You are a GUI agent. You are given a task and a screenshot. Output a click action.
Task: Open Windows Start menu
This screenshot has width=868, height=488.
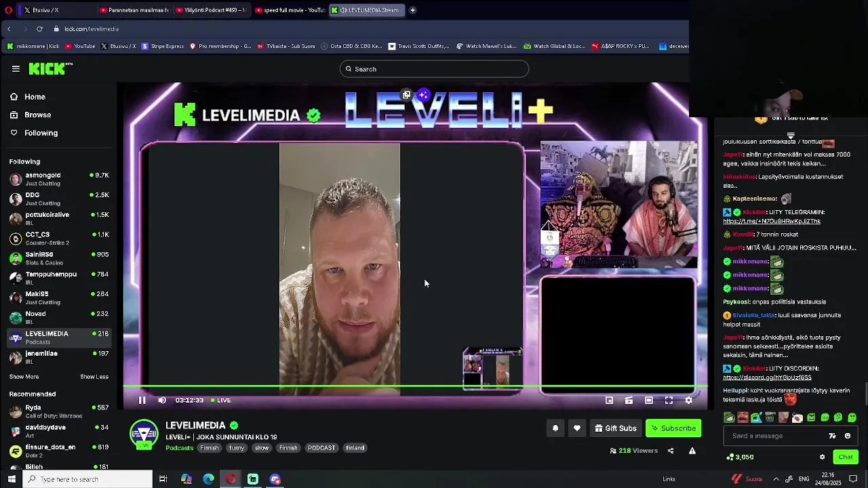[12, 479]
